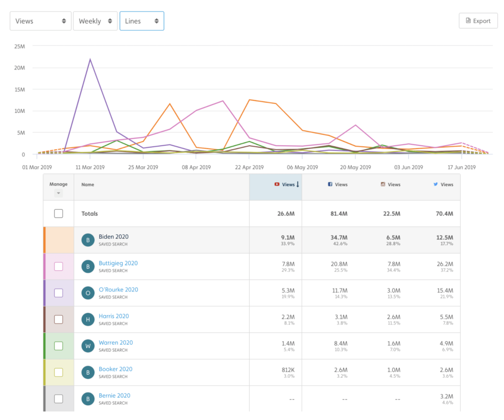This screenshot has height=420, width=504.
Task: Open the Manage column dropdown arrow
Action: [x=59, y=193]
